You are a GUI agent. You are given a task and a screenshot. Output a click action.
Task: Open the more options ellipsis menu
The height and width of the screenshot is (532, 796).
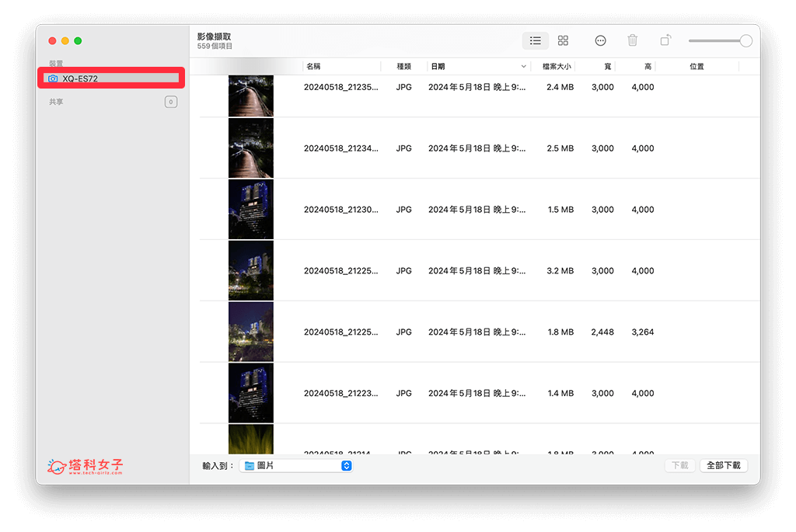coord(600,40)
